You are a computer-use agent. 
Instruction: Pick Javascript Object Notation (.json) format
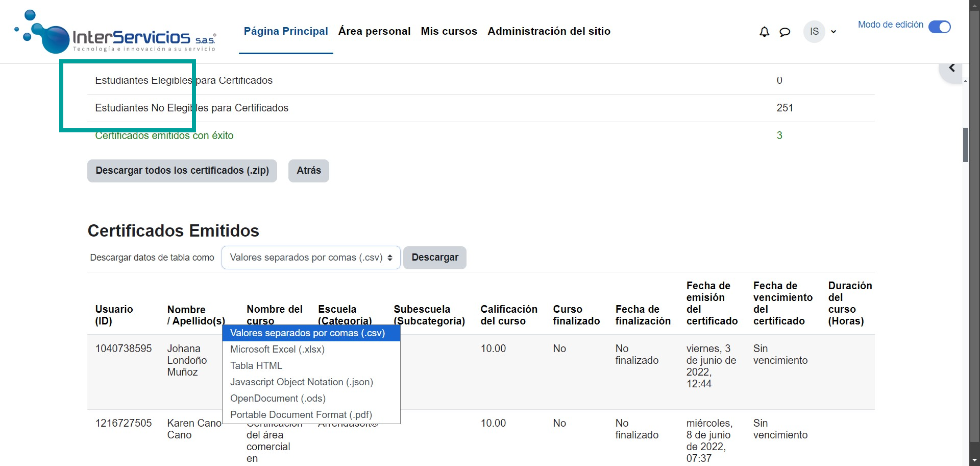pyautogui.click(x=301, y=382)
